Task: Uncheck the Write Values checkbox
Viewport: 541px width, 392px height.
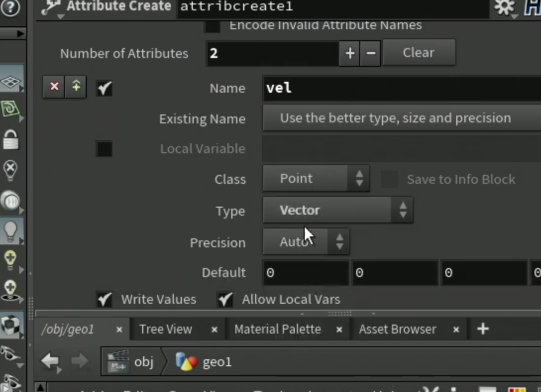Action: (x=104, y=299)
